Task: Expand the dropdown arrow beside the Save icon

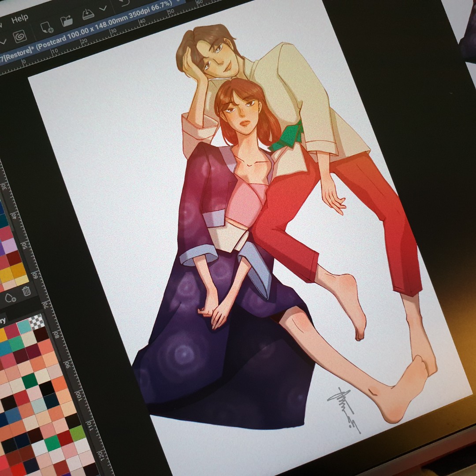Action: pos(103,8)
